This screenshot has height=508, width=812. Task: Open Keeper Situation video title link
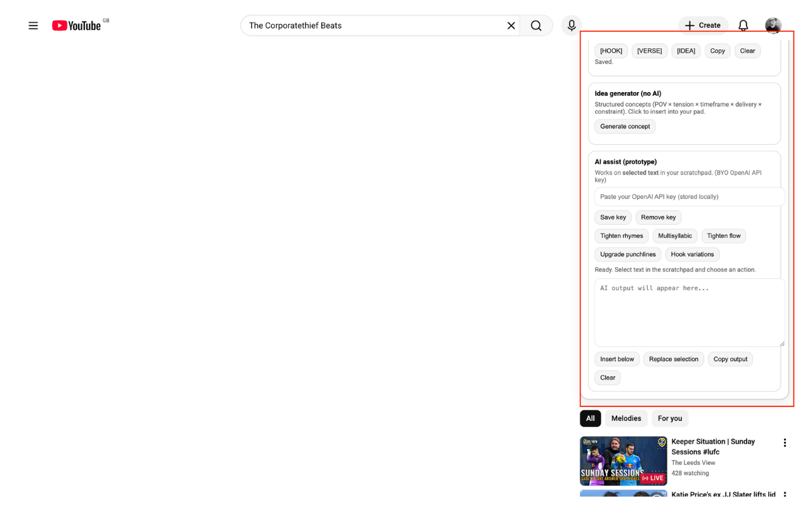713,446
